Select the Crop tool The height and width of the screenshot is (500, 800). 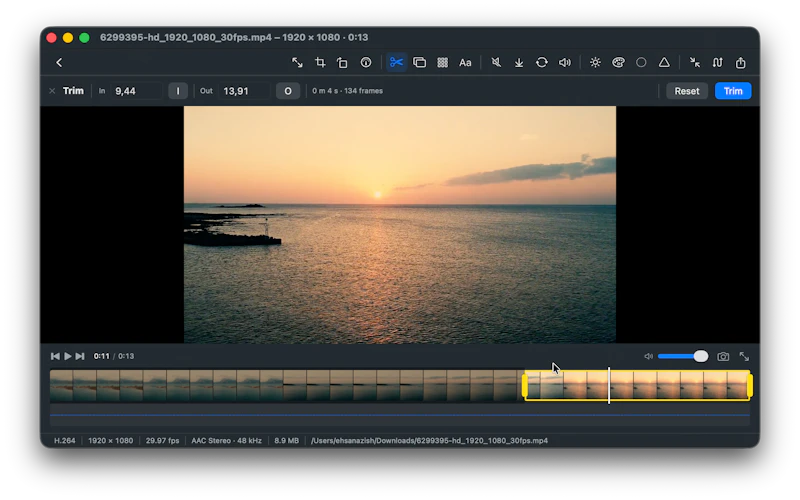[x=320, y=63]
